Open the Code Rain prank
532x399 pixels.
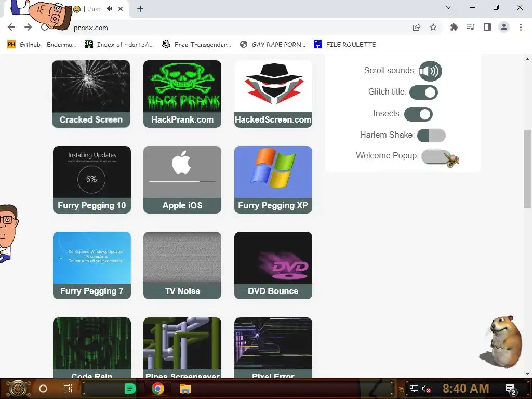[91, 348]
